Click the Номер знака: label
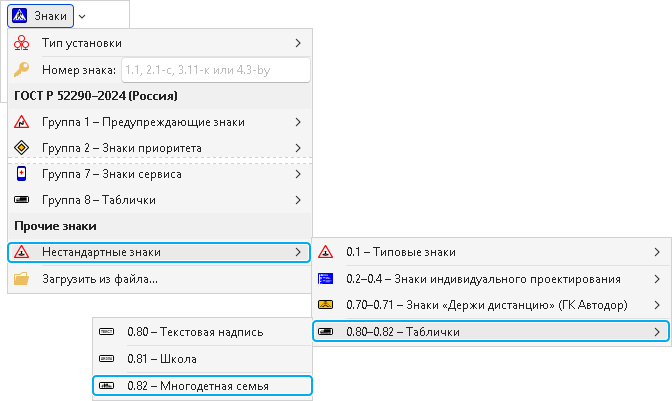The image size is (672, 401). tap(79, 70)
